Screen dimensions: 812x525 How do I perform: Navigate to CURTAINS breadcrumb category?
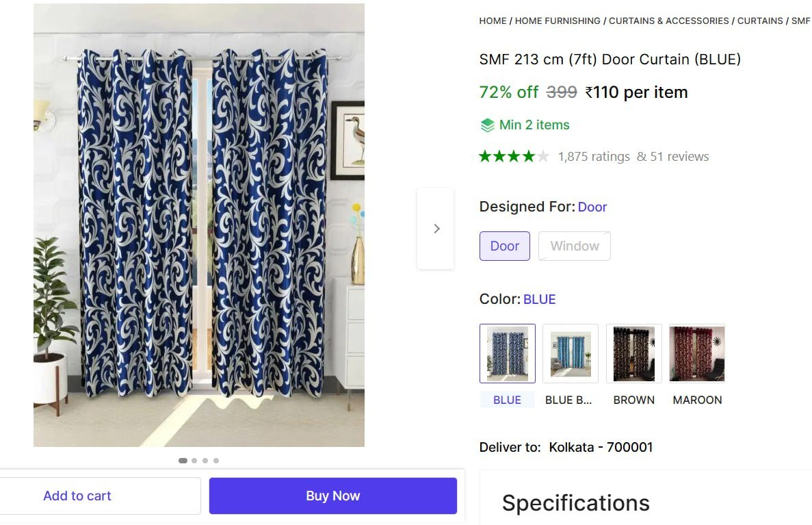coord(760,21)
